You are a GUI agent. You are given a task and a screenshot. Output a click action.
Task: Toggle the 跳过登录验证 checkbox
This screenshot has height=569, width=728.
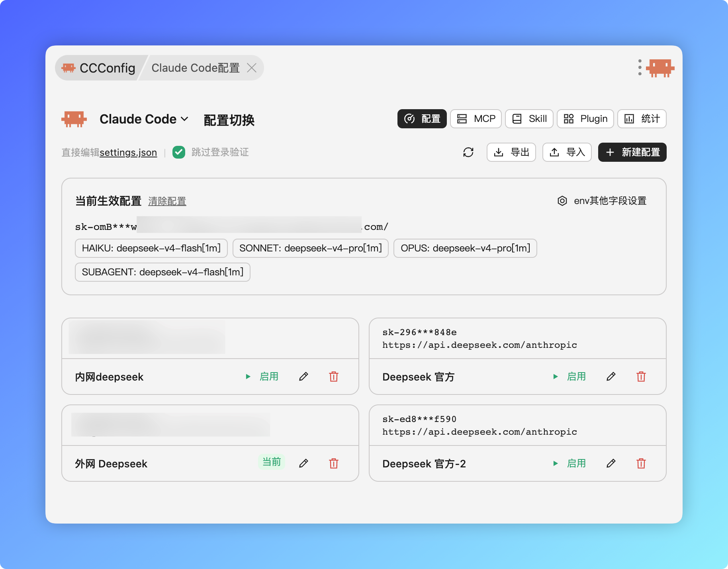click(x=179, y=152)
